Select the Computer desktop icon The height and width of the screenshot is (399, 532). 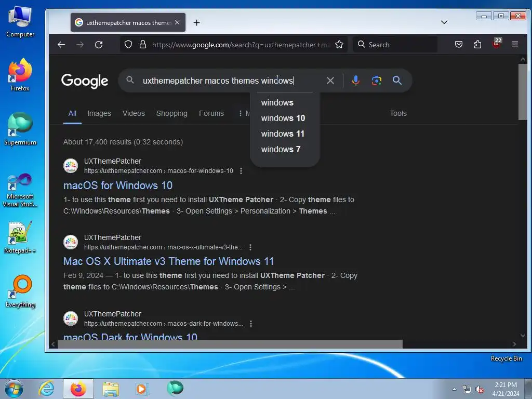pos(20,22)
